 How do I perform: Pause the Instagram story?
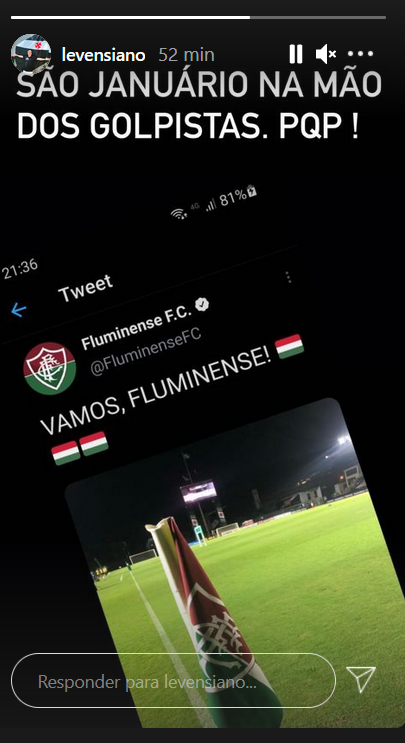[x=296, y=54]
